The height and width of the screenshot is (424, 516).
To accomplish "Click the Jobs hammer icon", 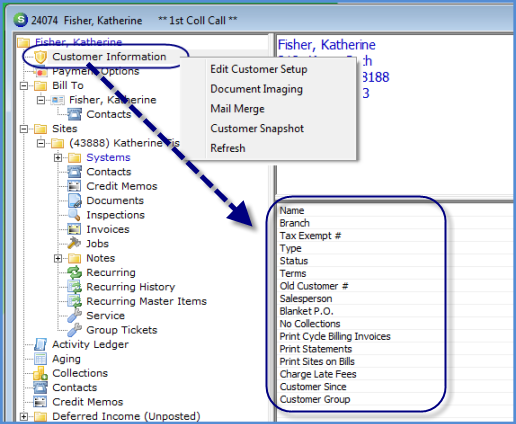I will (x=74, y=244).
